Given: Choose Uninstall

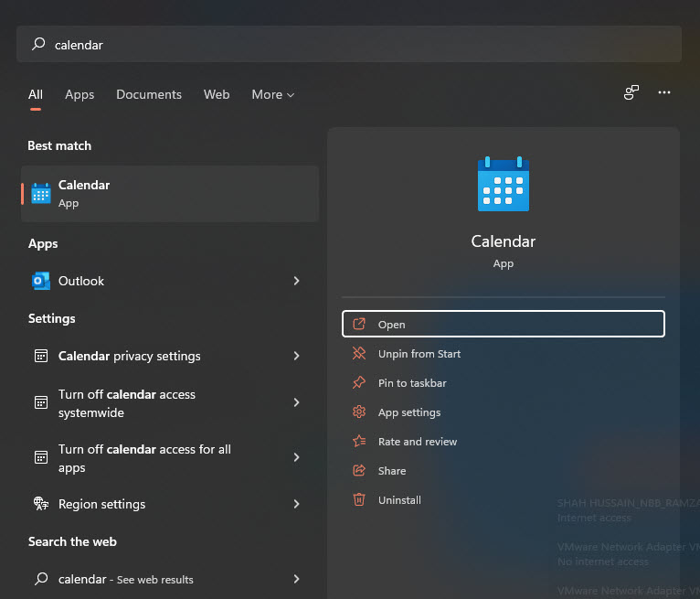Looking at the screenshot, I should (504, 500).
